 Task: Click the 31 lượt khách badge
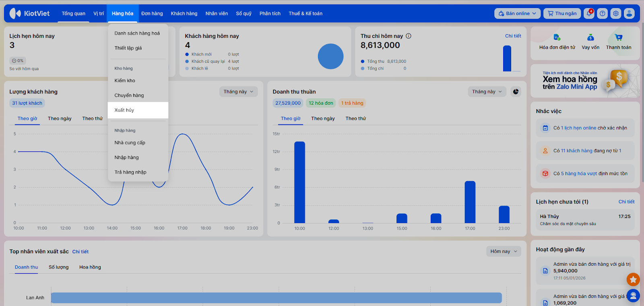click(x=27, y=103)
